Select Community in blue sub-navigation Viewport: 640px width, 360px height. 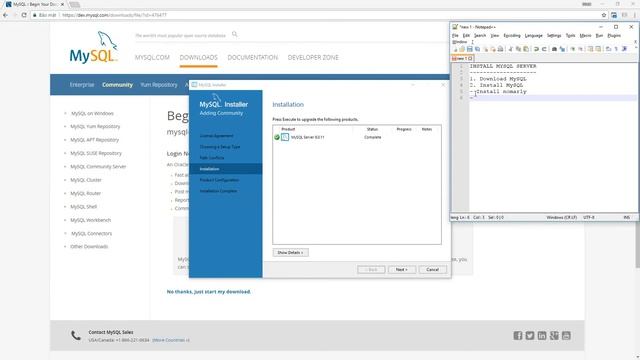point(118,85)
